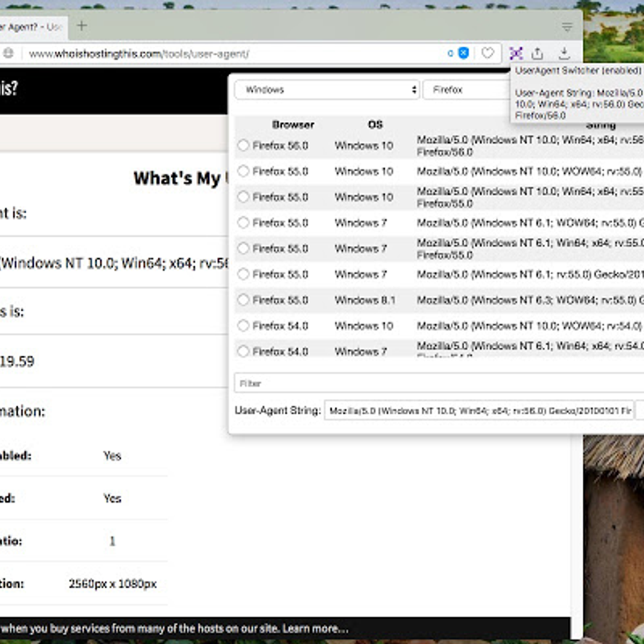Click the OS column header

(375, 125)
